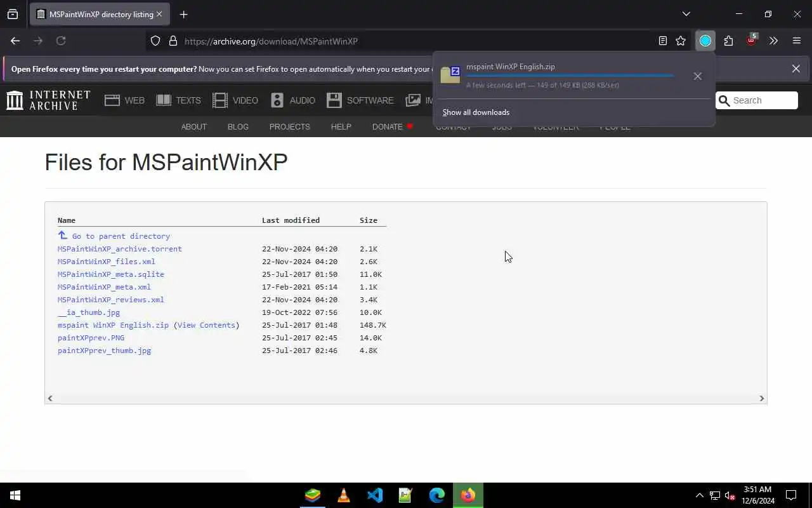
Task: Expand the list all tabs chevron
Action: (686, 14)
